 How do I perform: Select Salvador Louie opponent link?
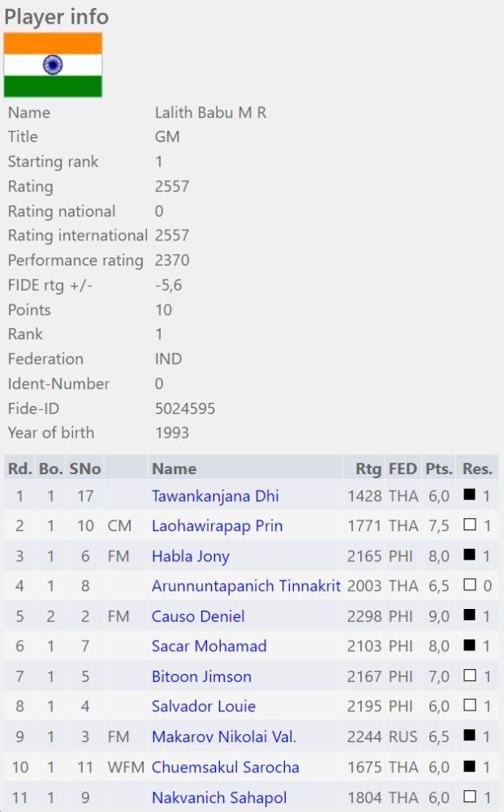pos(203,706)
